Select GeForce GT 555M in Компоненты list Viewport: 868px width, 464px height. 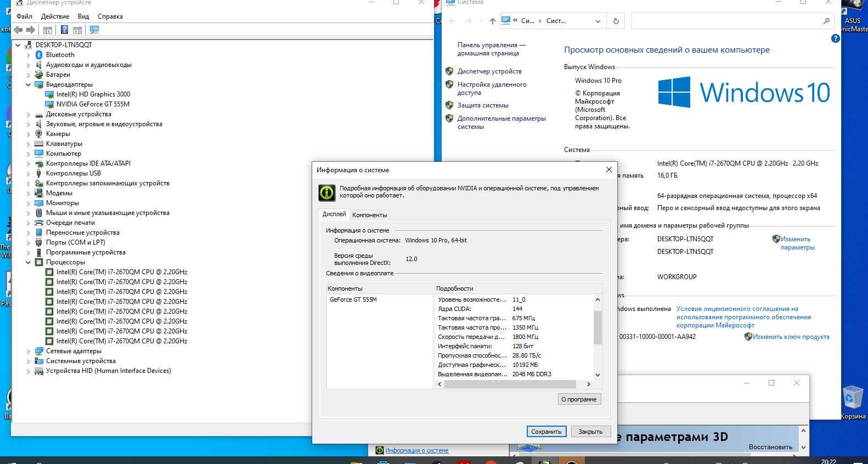353,299
